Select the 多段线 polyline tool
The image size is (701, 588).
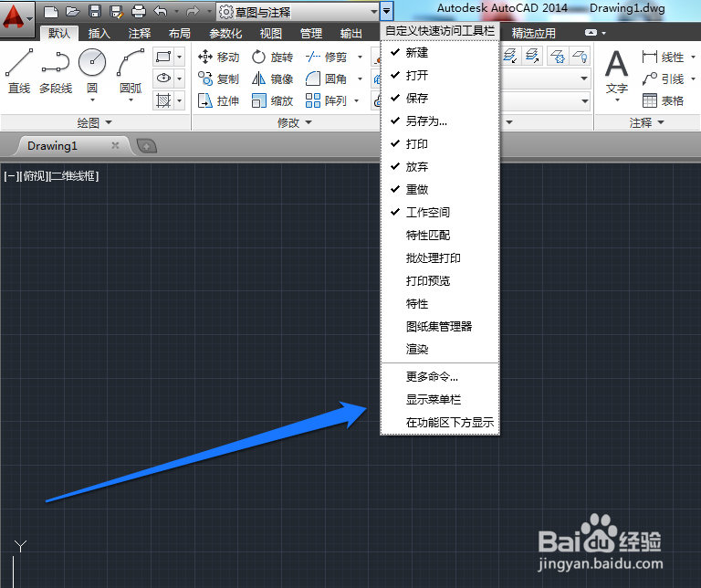pyautogui.click(x=56, y=71)
